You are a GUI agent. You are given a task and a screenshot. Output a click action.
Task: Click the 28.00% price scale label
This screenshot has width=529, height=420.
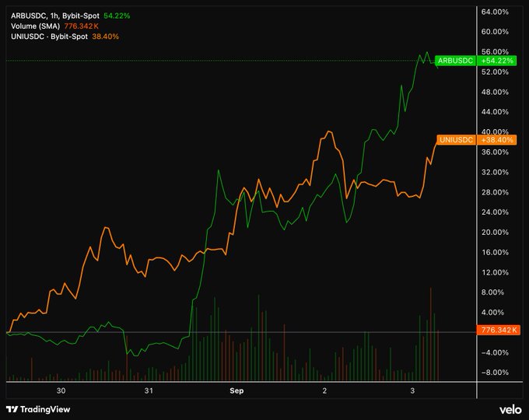click(x=495, y=192)
